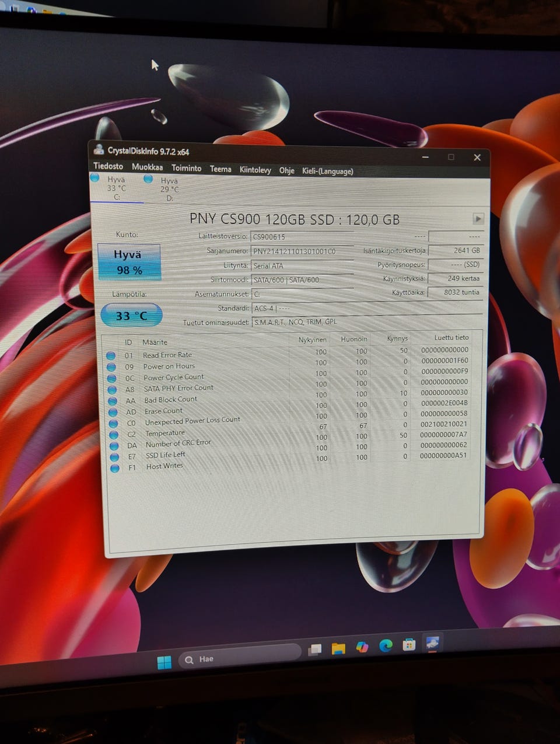Click the Määrite column header
Image resolution: width=560 pixels, height=744 pixels.
(155, 343)
